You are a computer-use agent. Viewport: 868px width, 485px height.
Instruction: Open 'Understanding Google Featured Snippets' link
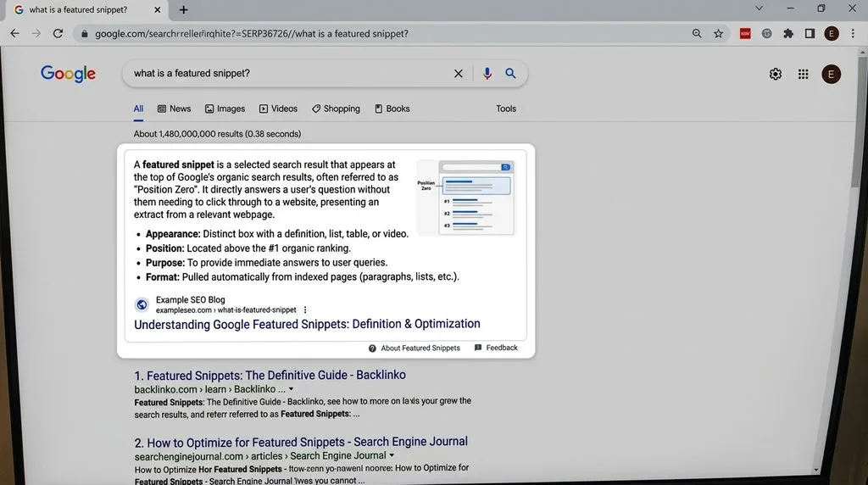click(307, 325)
